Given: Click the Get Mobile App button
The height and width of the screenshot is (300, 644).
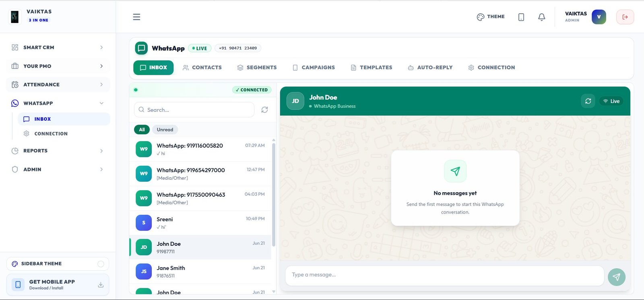Looking at the screenshot, I should click(x=58, y=285).
